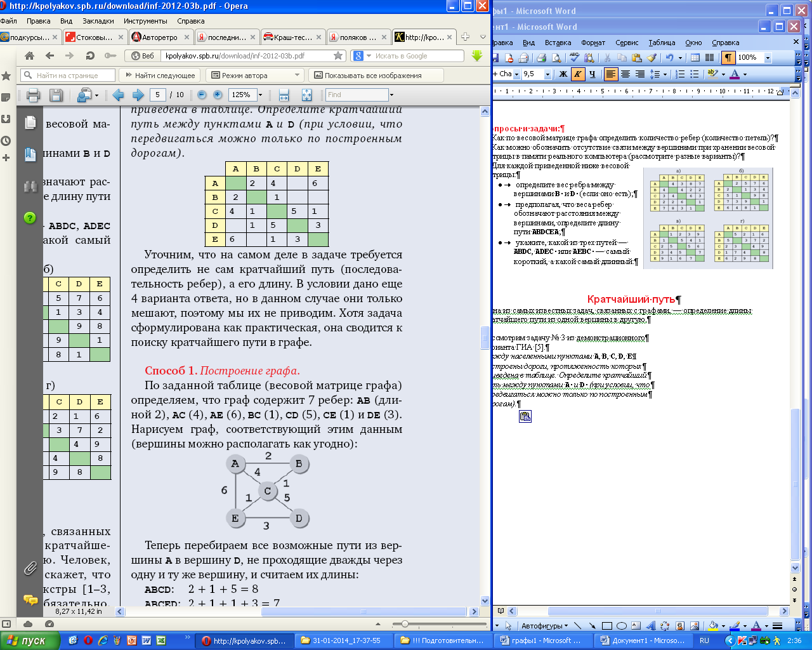Toggle left alignment in Word
Viewport: 812px width, 650px height.
tap(611, 74)
